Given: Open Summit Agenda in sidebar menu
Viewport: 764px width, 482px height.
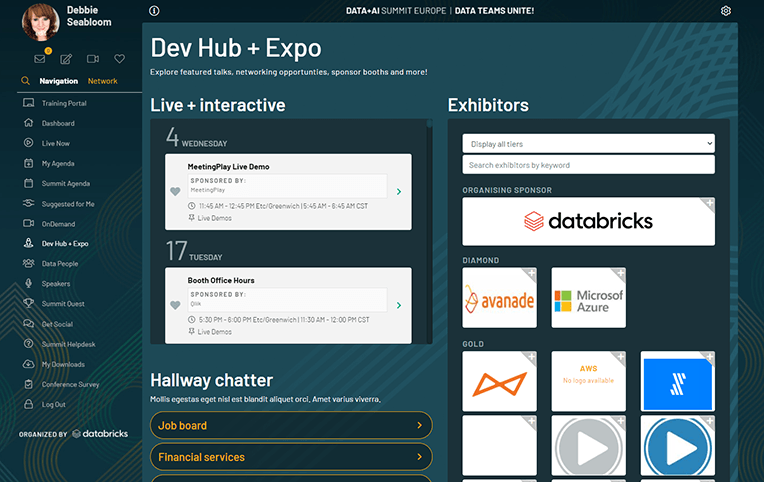Looking at the screenshot, I should (x=65, y=184).
